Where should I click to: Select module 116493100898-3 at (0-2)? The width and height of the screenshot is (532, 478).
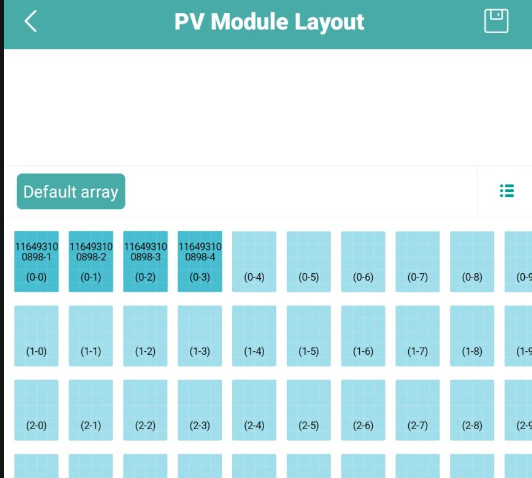point(145,261)
